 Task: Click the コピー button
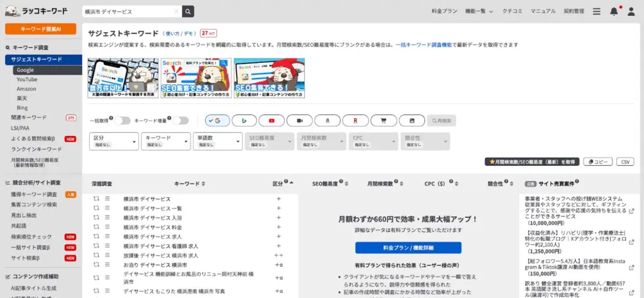[x=597, y=162]
